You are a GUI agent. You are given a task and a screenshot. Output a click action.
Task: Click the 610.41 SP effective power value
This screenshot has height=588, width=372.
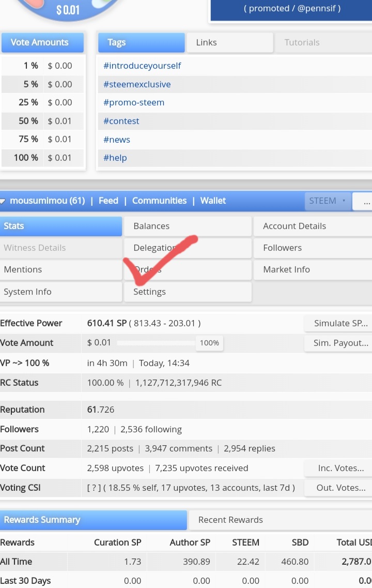point(107,323)
